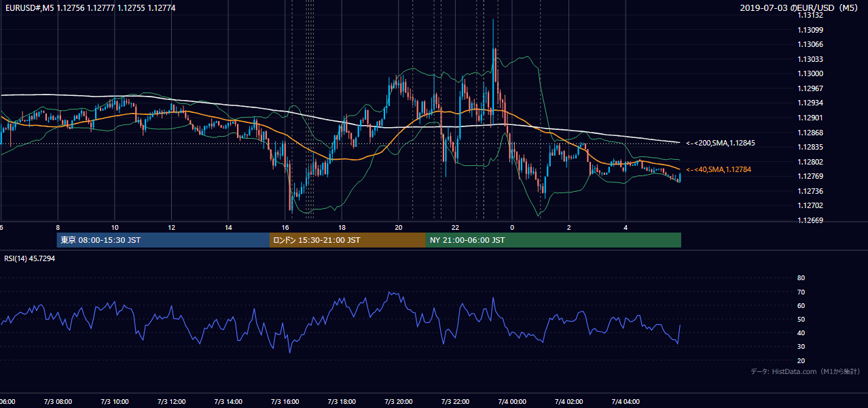
Task: Click price axis value 1.12835
Action: (811, 147)
